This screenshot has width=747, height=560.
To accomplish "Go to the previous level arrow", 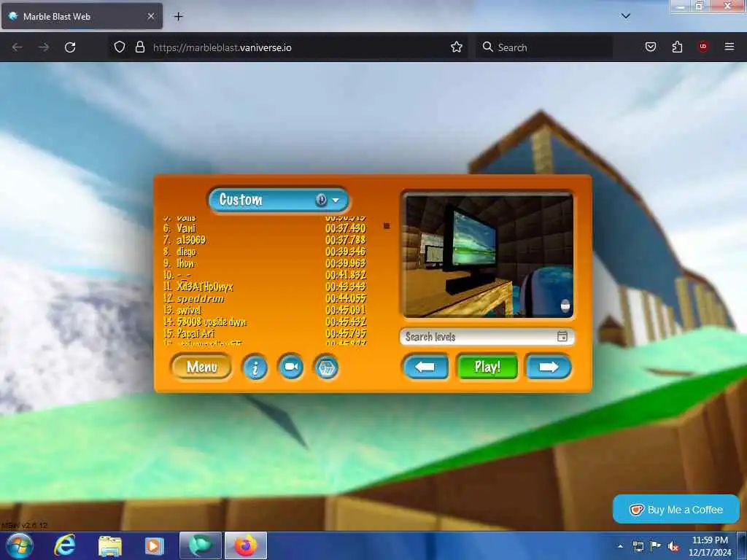I will pyautogui.click(x=425, y=367).
